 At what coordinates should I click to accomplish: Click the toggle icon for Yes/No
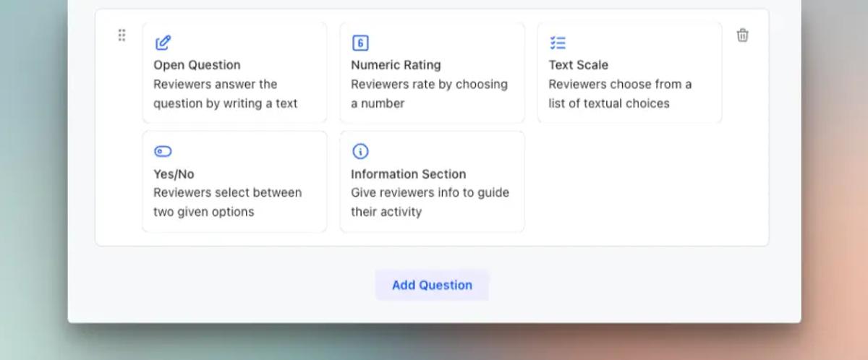163,151
